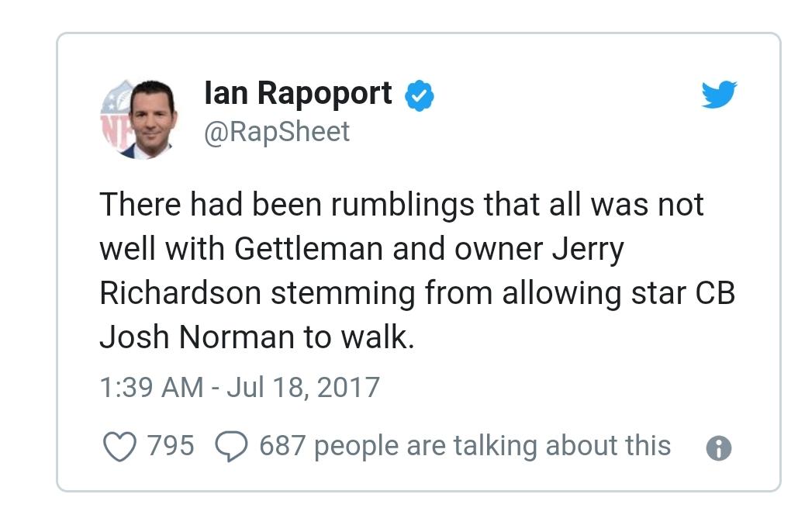805x532 pixels.
Task: Select '687 people are talking about this'
Action: pos(465,446)
